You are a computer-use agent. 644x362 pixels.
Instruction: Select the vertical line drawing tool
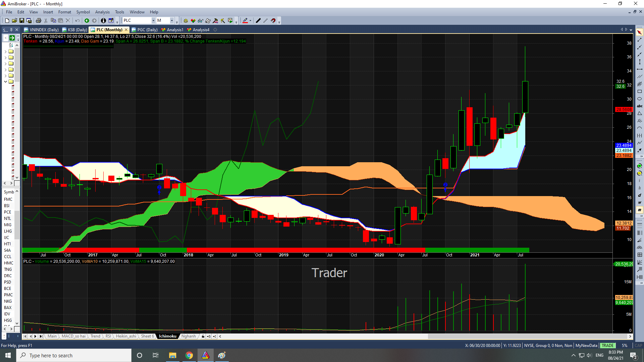click(639, 62)
